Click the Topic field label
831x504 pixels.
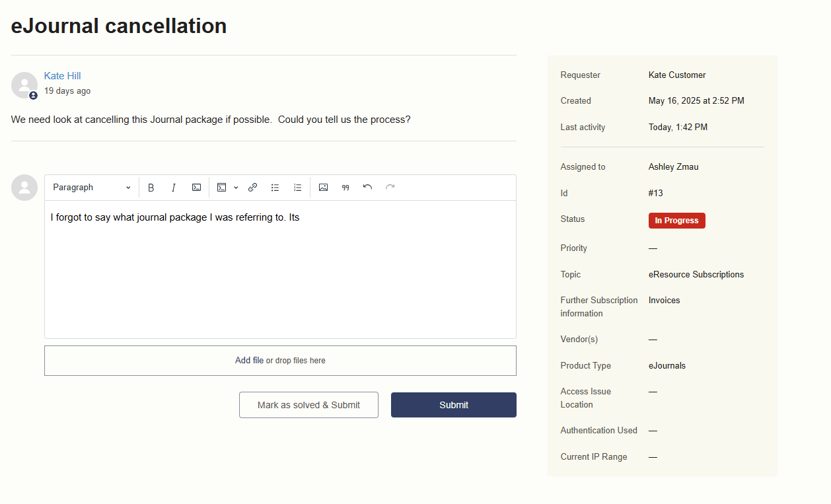point(571,275)
